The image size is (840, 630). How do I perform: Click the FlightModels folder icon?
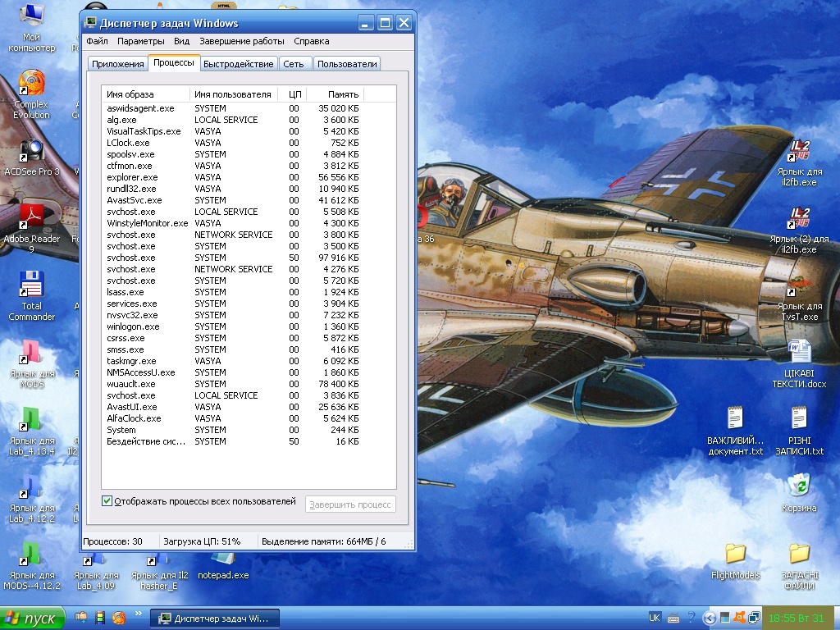click(x=735, y=554)
